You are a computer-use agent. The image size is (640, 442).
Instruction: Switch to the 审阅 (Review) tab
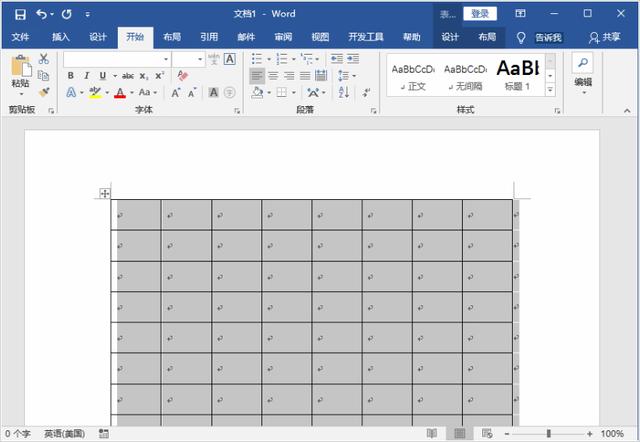283,38
